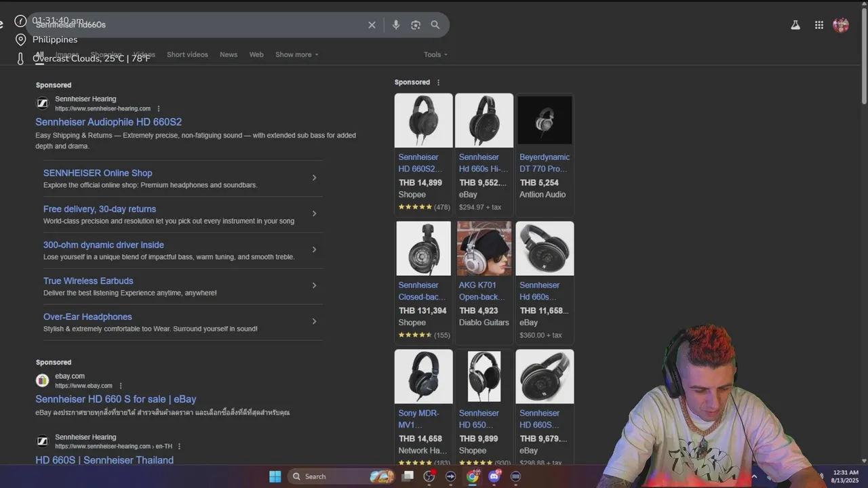This screenshot has height=488, width=868.
Task: Open SENNHEISER Online Shop sitelink
Action: pyautogui.click(x=98, y=173)
